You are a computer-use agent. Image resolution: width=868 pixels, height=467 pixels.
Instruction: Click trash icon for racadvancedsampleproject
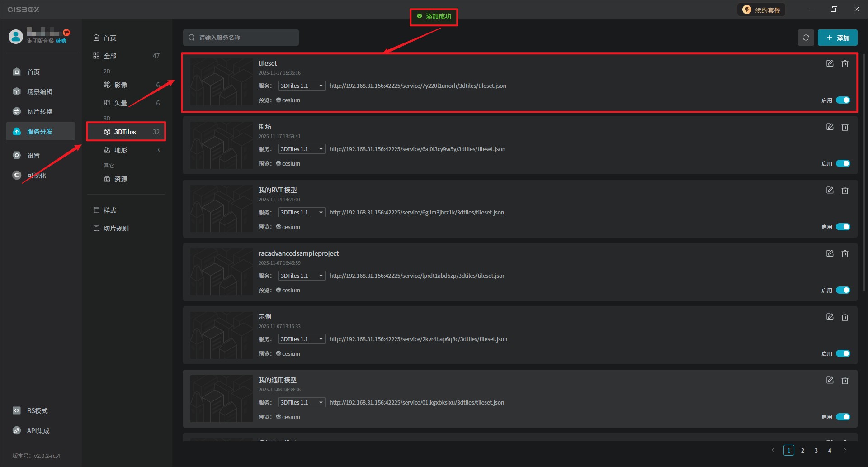(844, 254)
